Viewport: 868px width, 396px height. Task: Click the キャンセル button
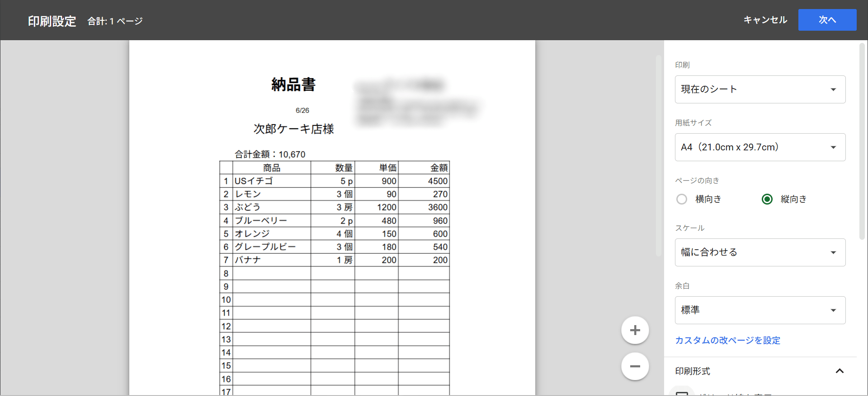tap(765, 20)
